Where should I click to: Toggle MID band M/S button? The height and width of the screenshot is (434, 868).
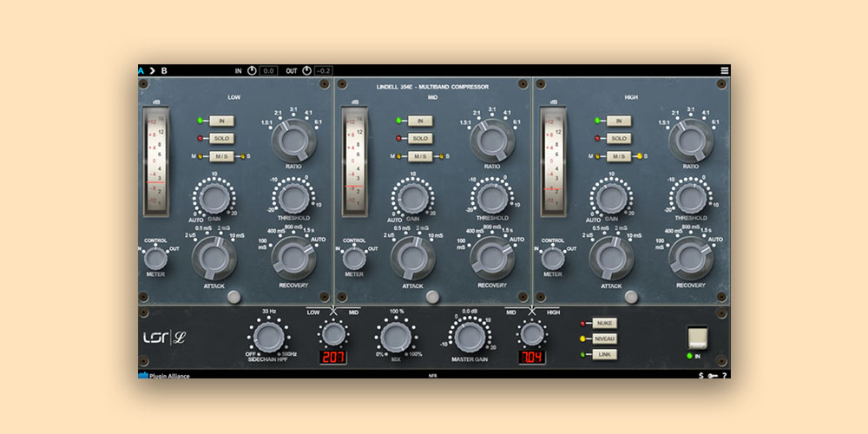pos(420,156)
